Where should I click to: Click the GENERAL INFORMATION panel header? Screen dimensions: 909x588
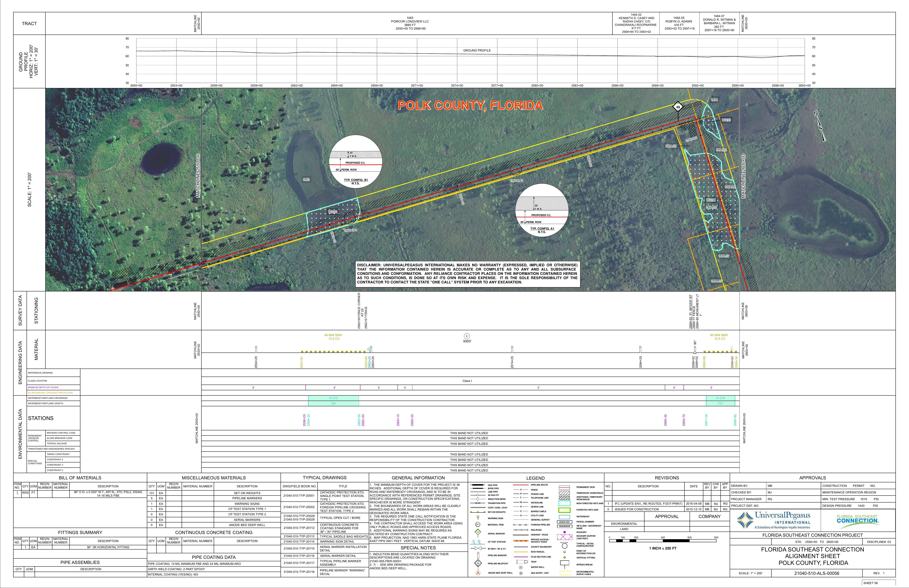pyautogui.click(x=418, y=478)
